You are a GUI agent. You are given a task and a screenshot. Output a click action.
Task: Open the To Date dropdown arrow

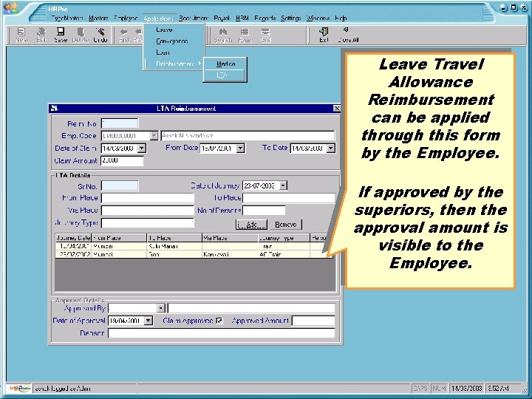pos(331,149)
